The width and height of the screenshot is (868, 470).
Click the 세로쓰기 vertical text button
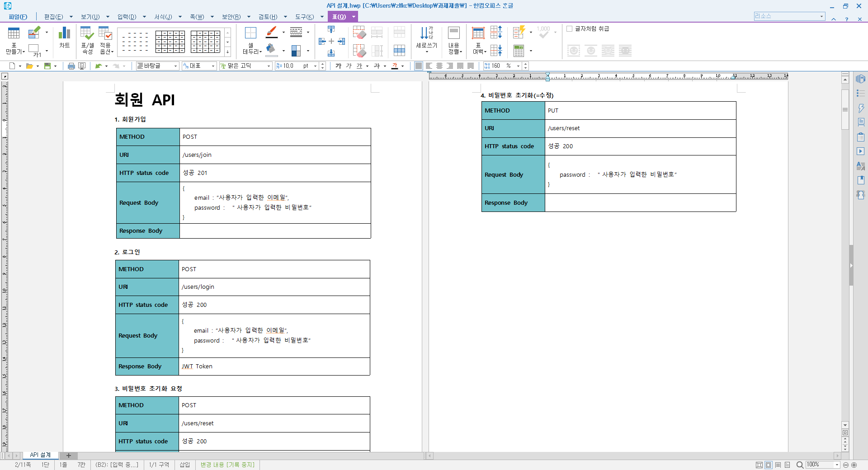427,39
